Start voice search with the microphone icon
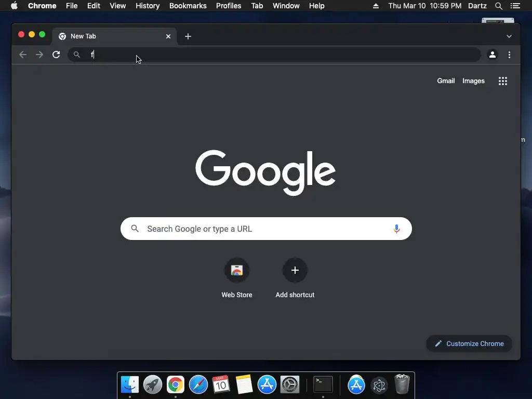This screenshot has height=399, width=532. coord(396,229)
